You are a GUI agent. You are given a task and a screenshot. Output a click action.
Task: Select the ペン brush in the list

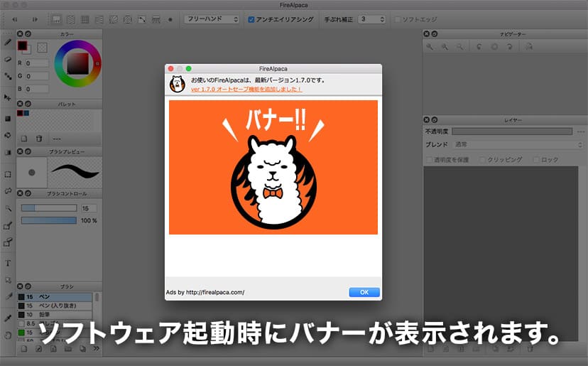pyautogui.click(x=55, y=297)
